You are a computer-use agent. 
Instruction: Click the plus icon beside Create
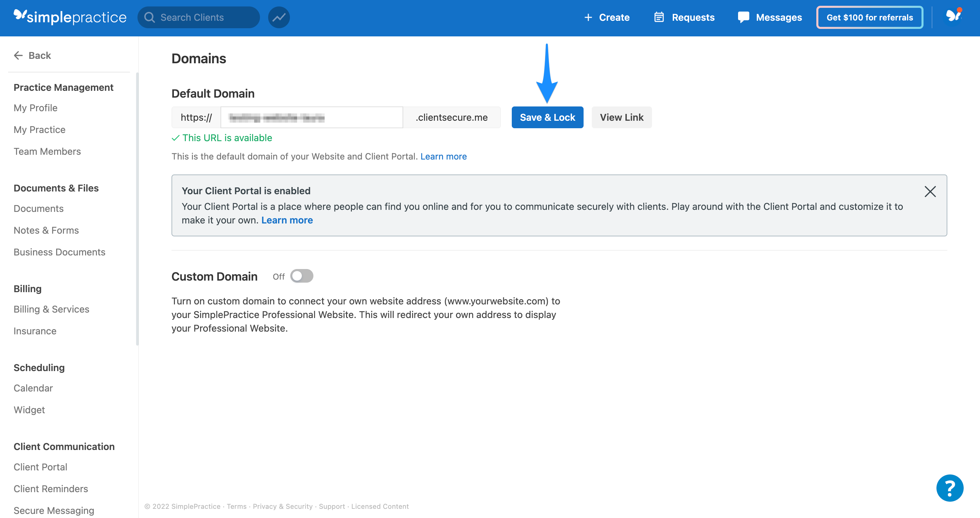(588, 17)
